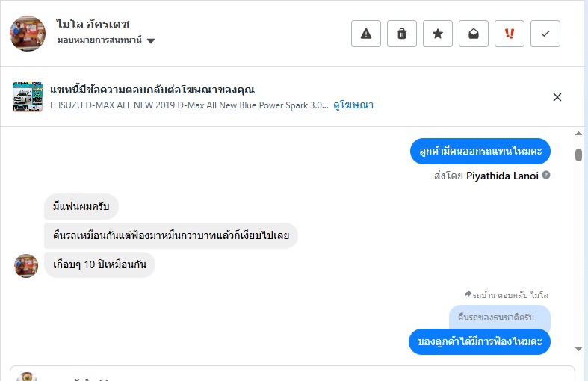Mark conversation as unread with envelope icon
Image resolution: width=588 pixels, height=381 pixels.
coord(474,34)
